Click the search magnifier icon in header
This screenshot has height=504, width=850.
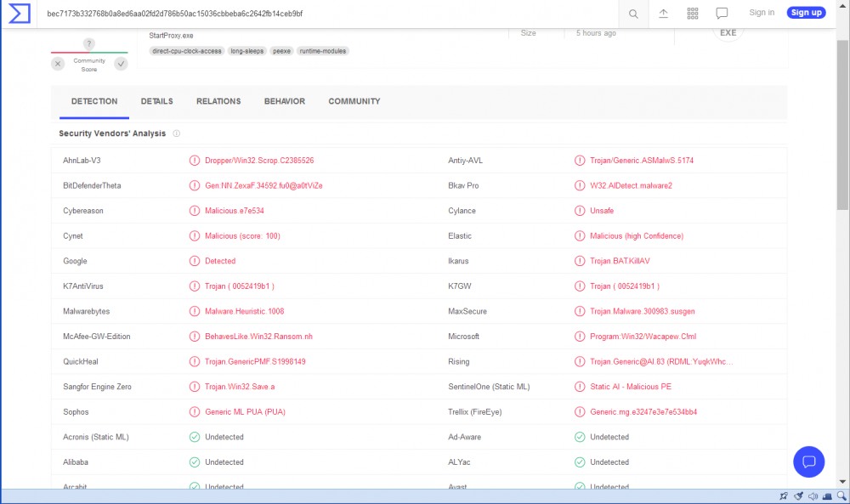click(633, 14)
